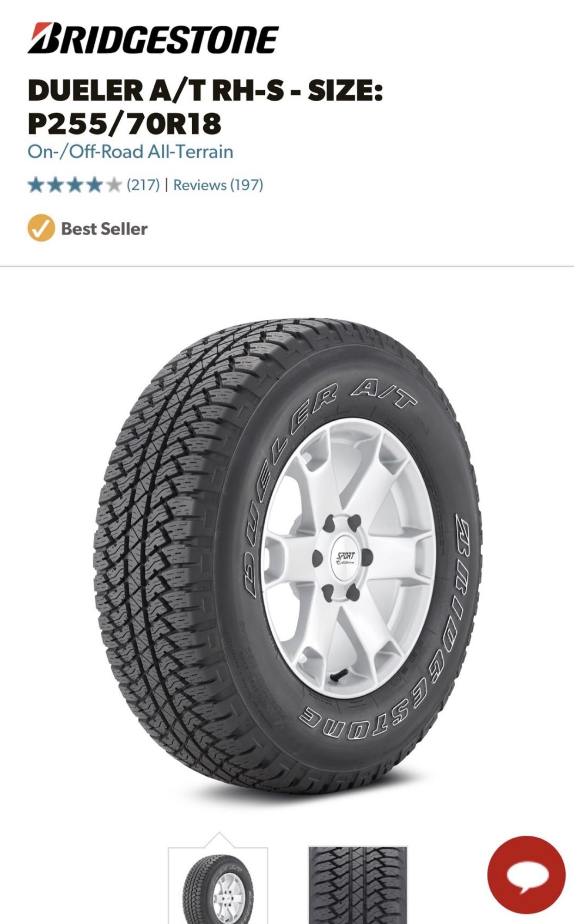Click the Best Seller label text
The width and height of the screenshot is (574, 924).
(x=104, y=229)
